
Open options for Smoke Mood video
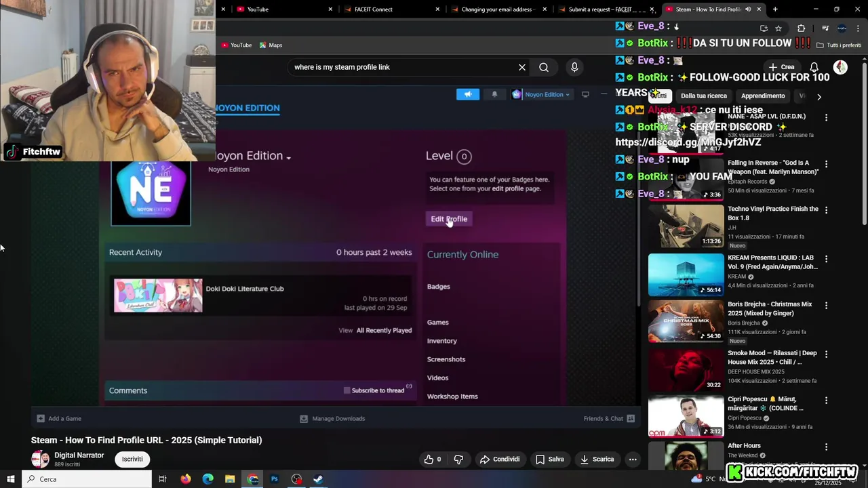[x=826, y=354]
